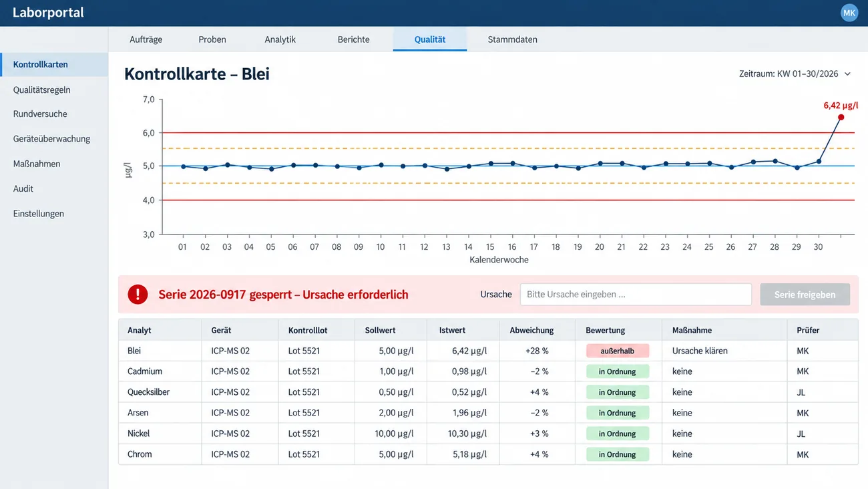Click the red alert icon in the banner
Screen dimensions: 868x489
[138, 295]
